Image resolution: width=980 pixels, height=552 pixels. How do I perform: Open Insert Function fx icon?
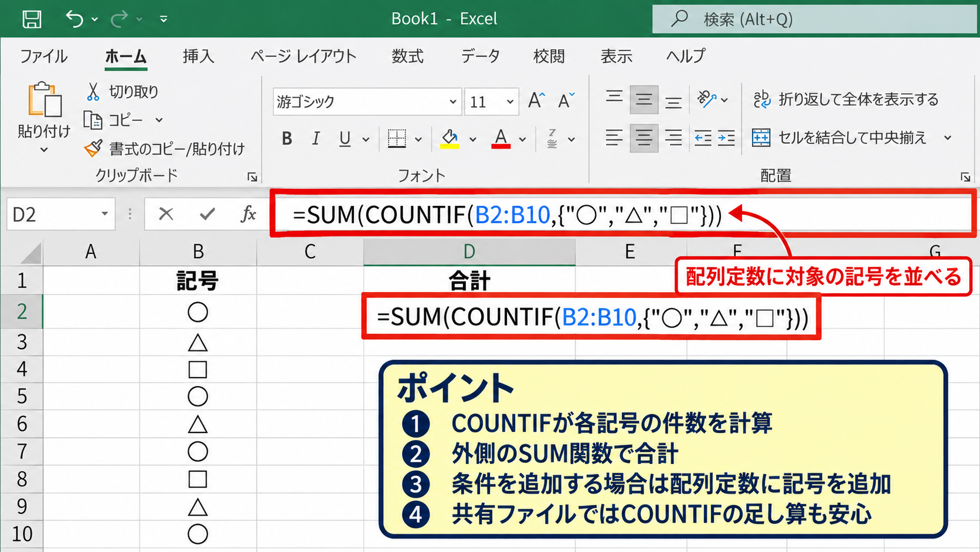[249, 214]
